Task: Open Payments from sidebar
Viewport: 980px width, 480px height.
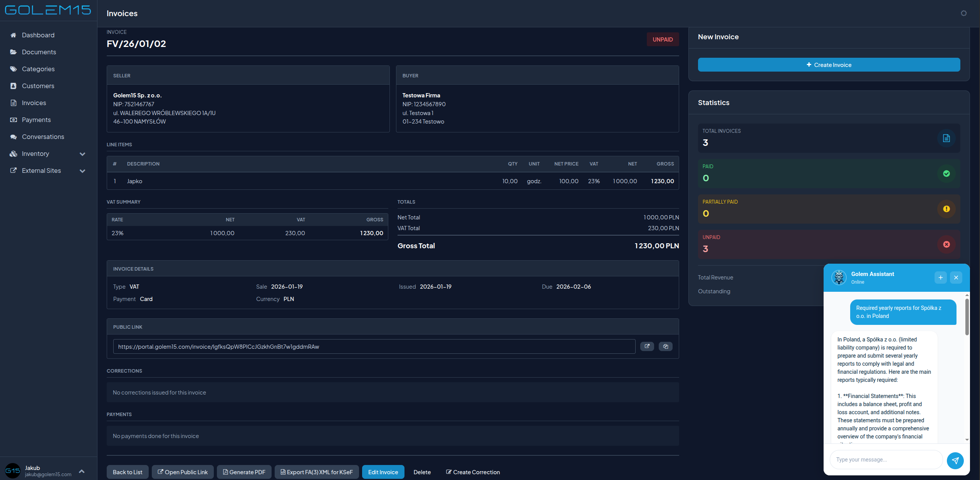Action: 36,120
